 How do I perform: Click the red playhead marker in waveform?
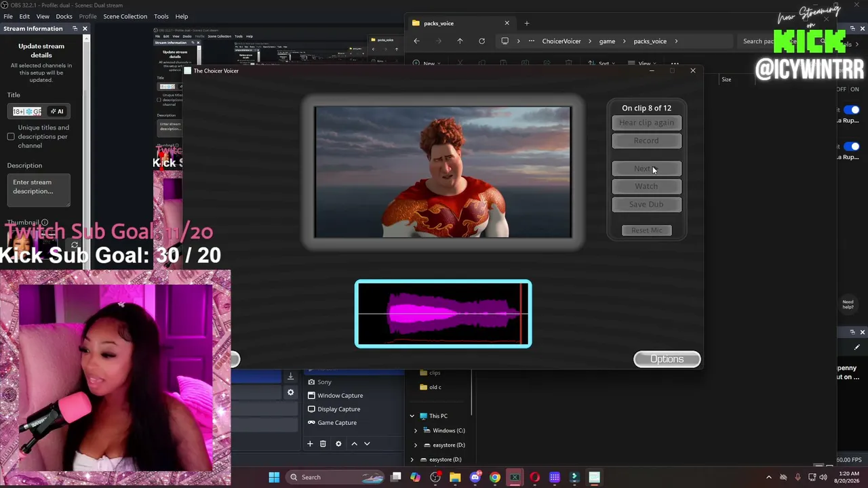point(521,314)
